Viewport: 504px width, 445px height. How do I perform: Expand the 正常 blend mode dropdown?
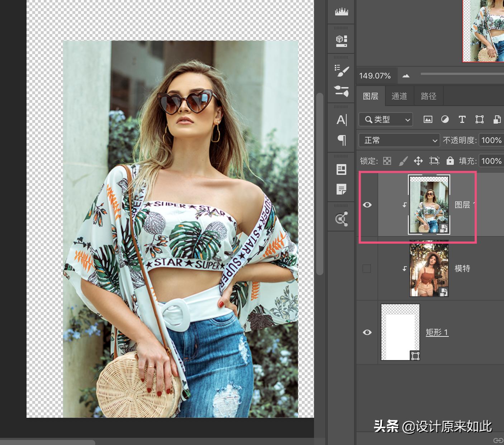[399, 140]
